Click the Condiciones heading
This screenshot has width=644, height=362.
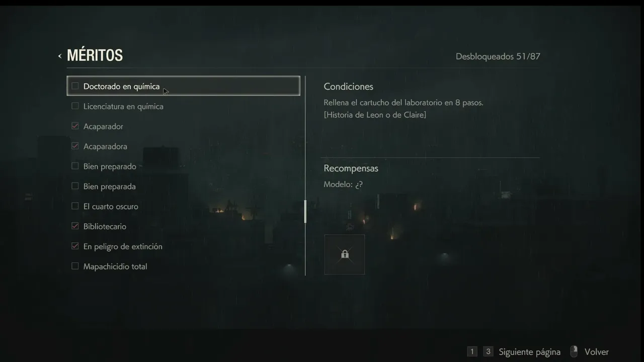coord(349,86)
